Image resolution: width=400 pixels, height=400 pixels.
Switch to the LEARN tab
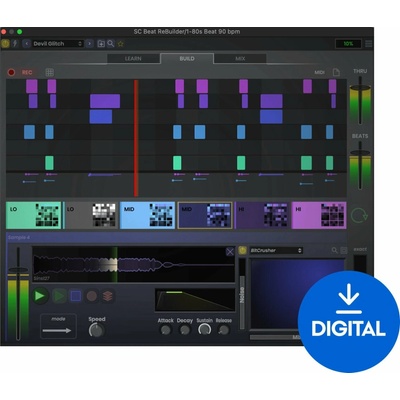pos(133,58)
